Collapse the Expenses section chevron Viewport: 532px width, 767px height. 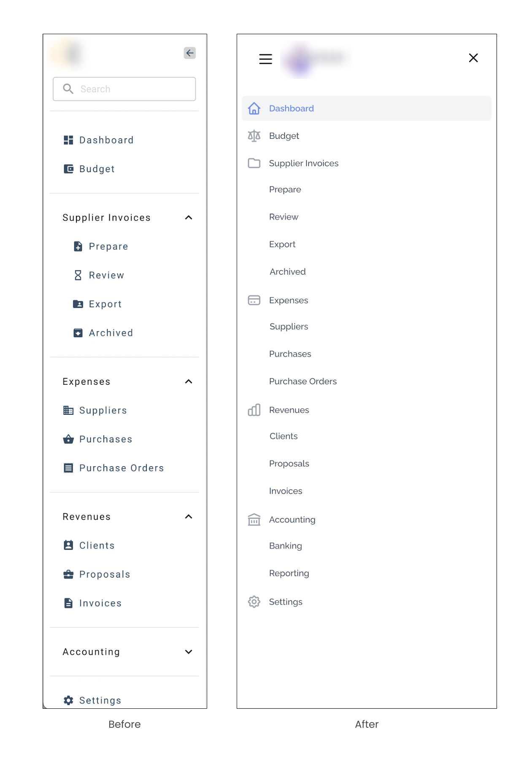tap(189, 382)
